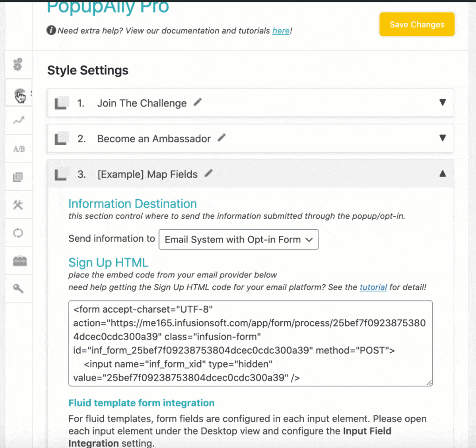476x448 pixels.
Task: Click the key icon at sidebar bottom
Action: point(18,288)
